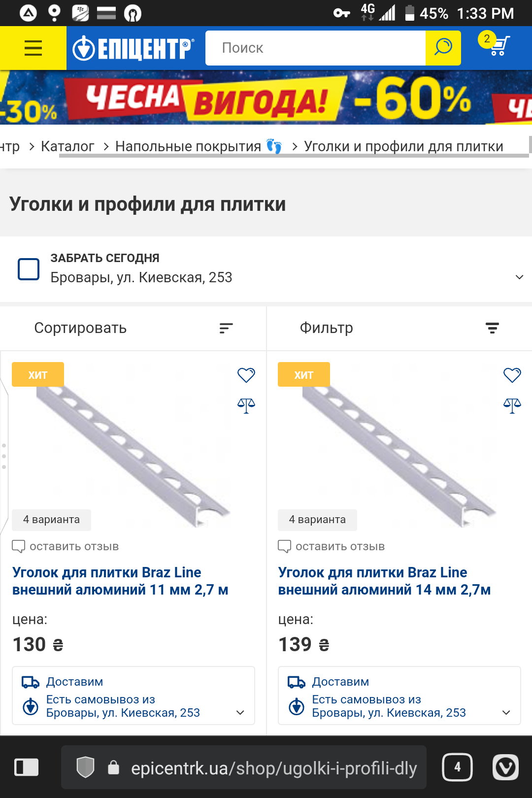Expand delivery options for the 130 ₴ product
The height and width of the screenshot is (798, 532).
point(240,713)
